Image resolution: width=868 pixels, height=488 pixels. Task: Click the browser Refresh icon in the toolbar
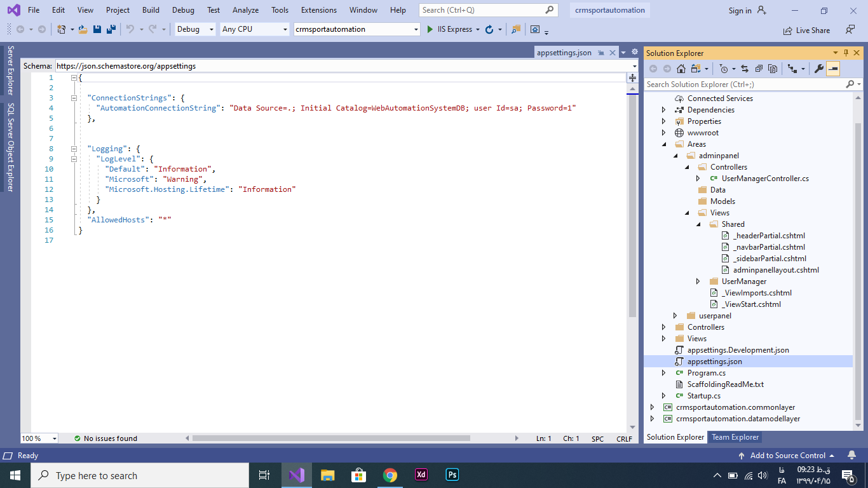point(489,29)
